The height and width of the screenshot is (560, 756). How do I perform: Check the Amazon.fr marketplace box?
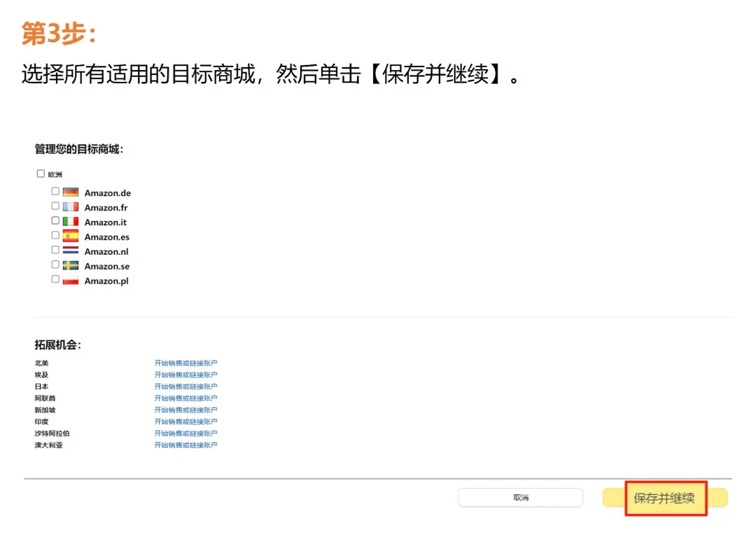(x=55, y=206)
